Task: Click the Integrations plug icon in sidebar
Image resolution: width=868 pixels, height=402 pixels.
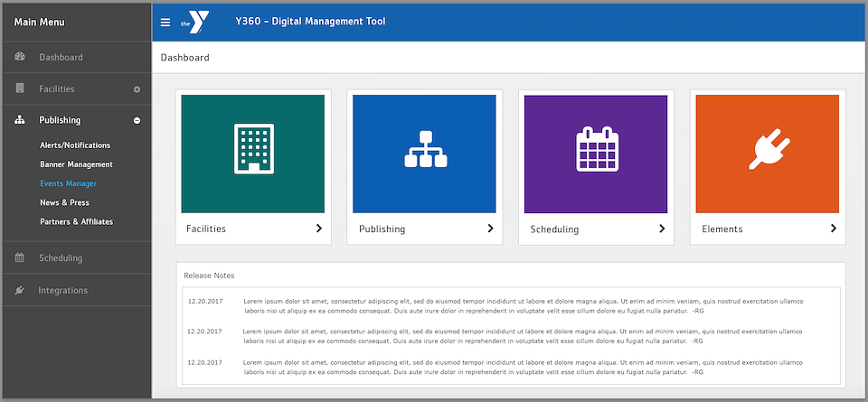Action: [x=19, y=290]
